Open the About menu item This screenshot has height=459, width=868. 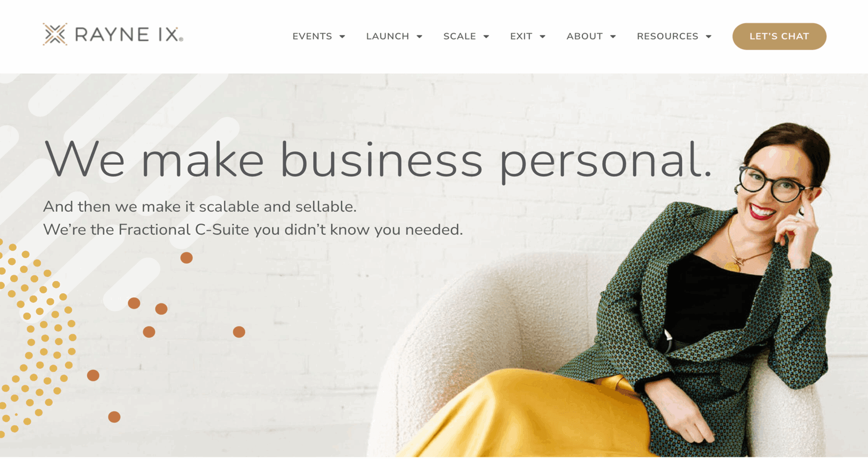584,36
